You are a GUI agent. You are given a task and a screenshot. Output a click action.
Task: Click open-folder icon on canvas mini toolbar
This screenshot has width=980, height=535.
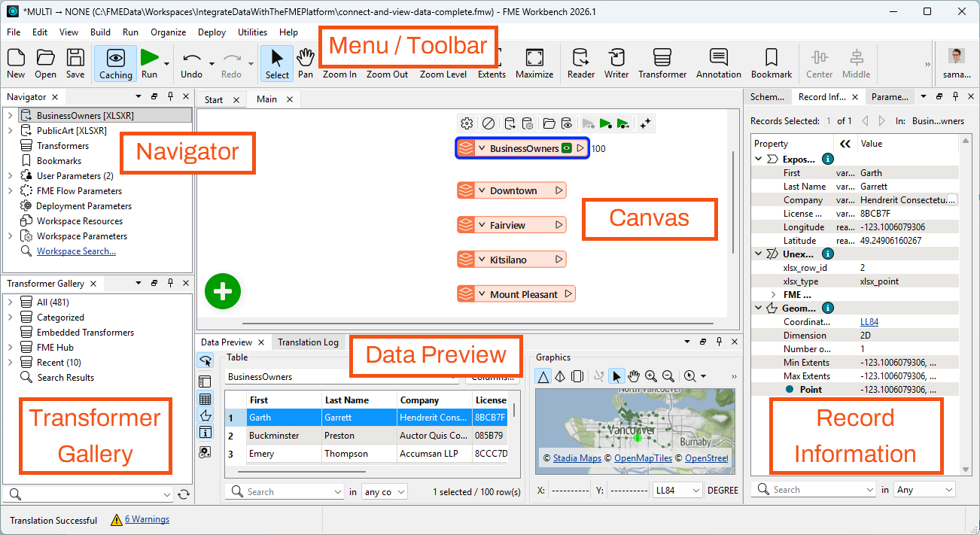pos(549,123)
